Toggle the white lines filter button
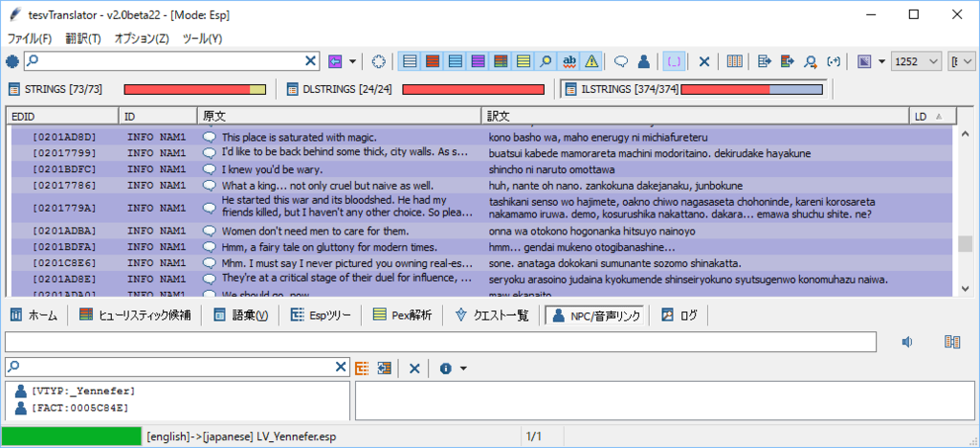The image size is (980, 448). [x=410, y=61]
